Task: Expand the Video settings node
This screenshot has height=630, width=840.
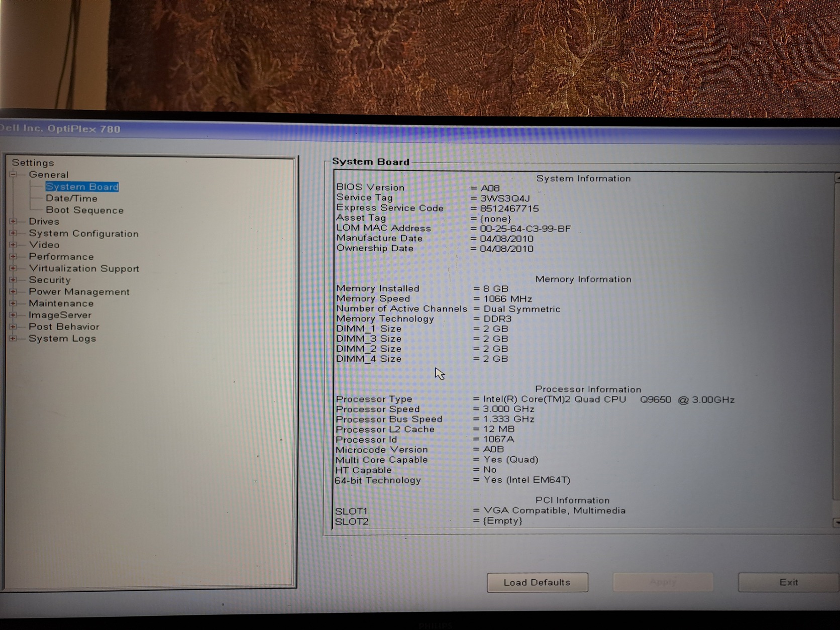Action: pos(13,245)
